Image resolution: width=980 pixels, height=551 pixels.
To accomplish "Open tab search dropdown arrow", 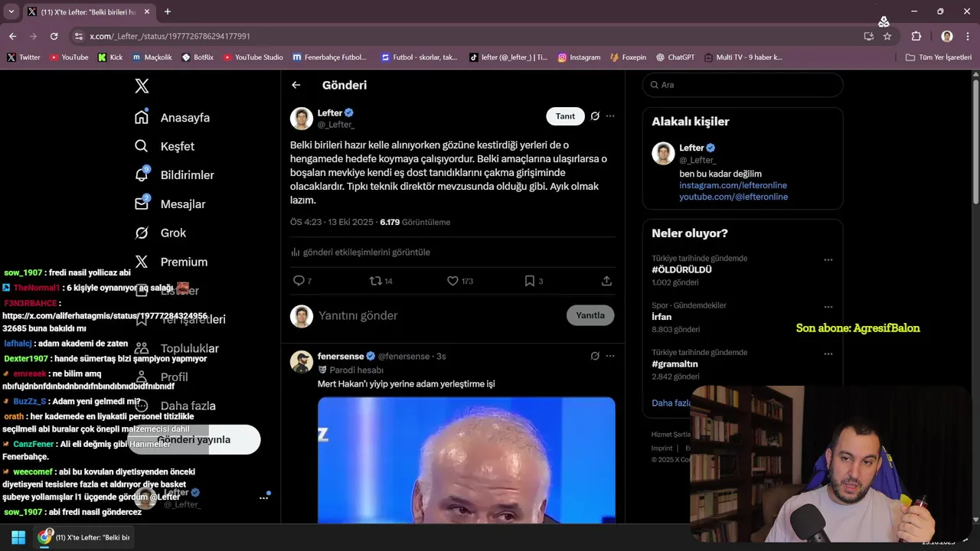I will point(11,11).
